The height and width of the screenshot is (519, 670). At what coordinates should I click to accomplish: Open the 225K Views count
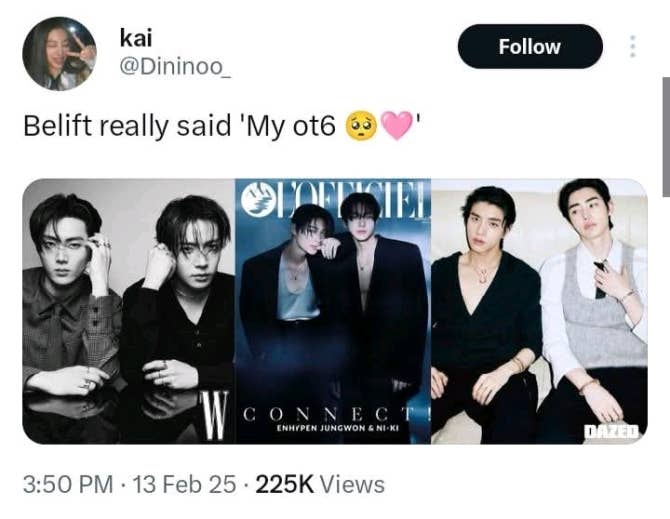tap(320, 484)
